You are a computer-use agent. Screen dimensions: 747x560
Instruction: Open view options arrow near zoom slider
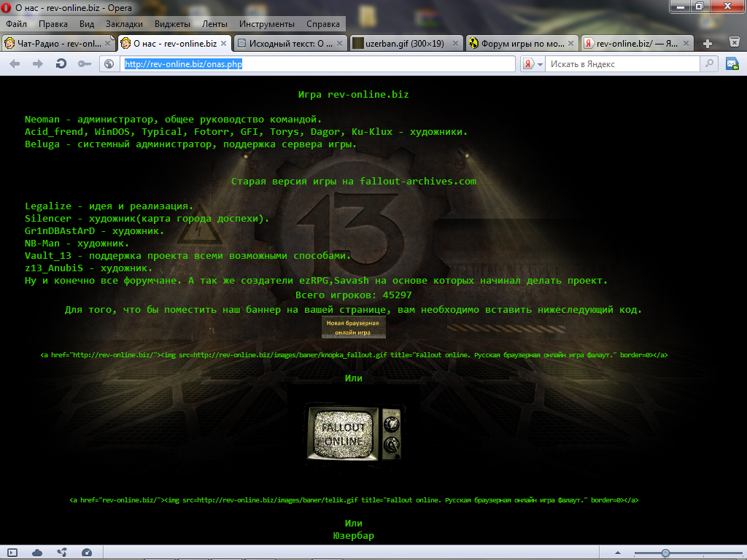tap(618, 553)
